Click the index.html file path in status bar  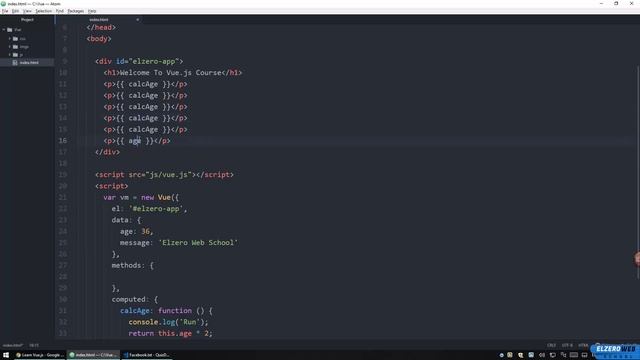coord(12,345)
